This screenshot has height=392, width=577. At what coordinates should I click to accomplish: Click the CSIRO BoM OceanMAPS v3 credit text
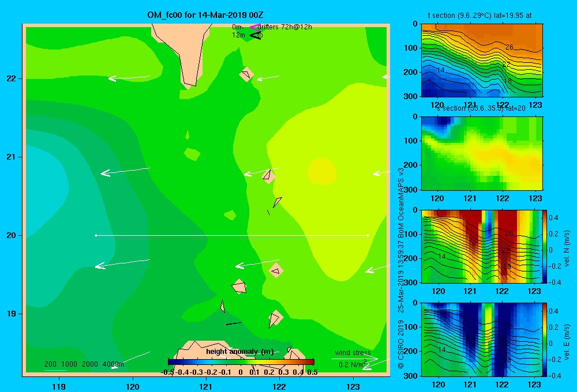point(401,269)
